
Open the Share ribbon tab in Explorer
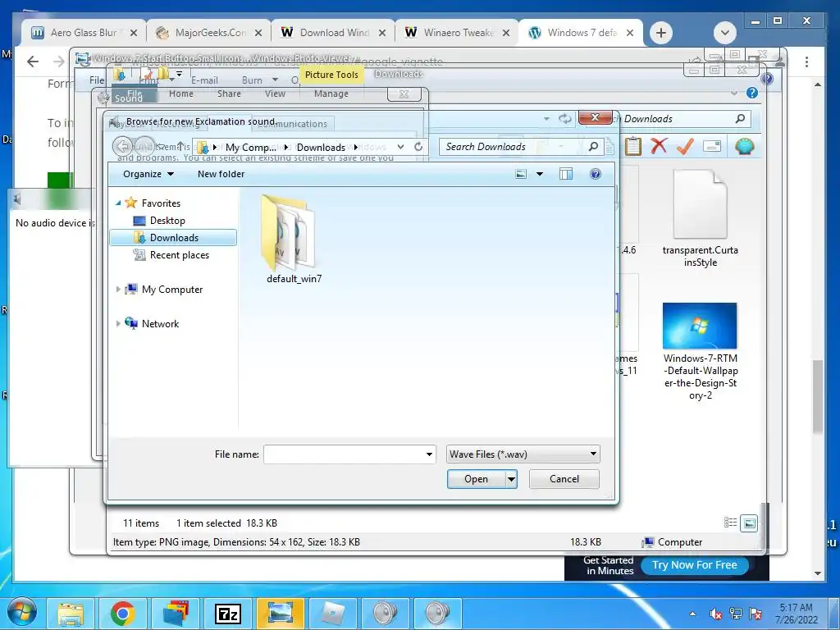229,94
